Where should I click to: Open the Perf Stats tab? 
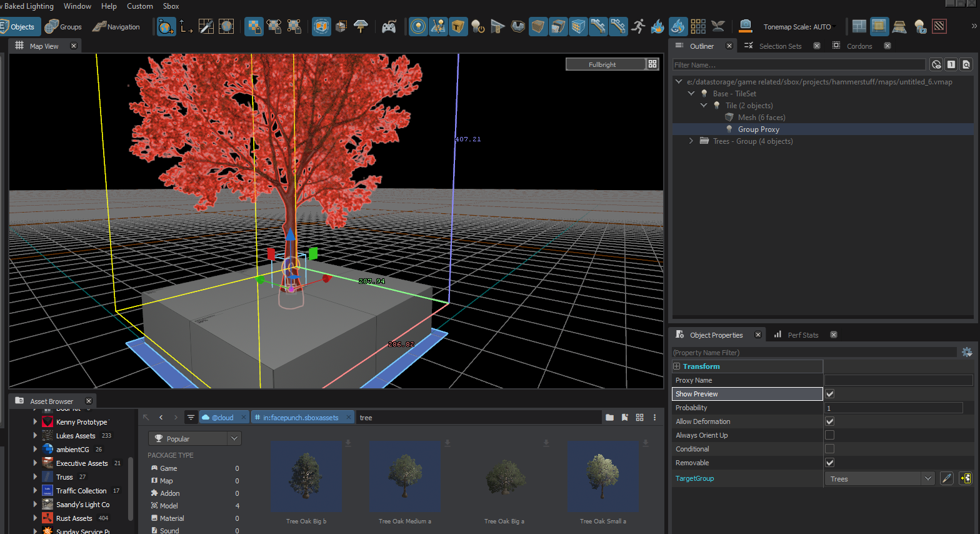pos(802,335)
